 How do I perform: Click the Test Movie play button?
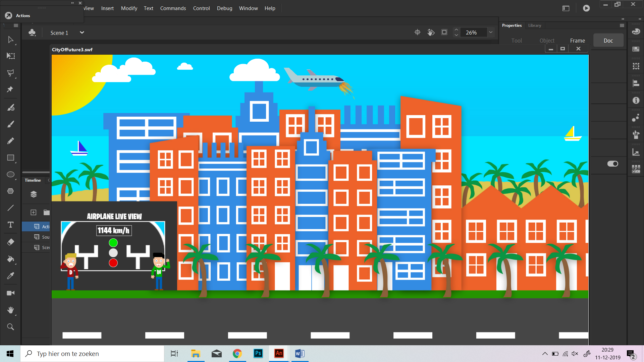(x=586, y=8)
